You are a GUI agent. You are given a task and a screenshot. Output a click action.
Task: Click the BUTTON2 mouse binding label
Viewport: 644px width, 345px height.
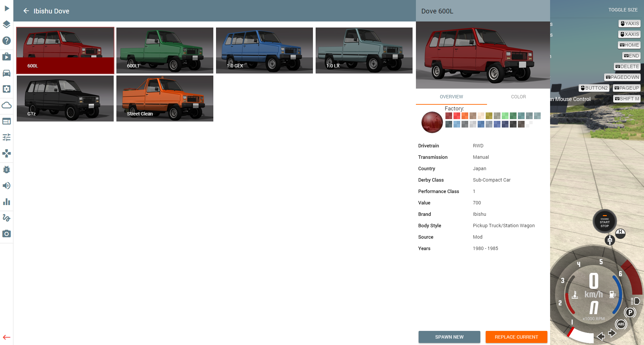[x=594, y=88]
